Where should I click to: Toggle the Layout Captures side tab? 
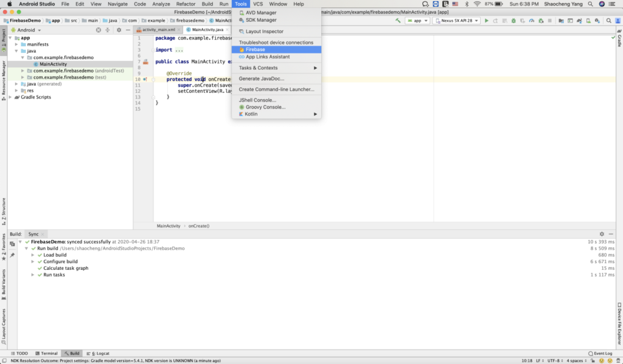(4, 326)
